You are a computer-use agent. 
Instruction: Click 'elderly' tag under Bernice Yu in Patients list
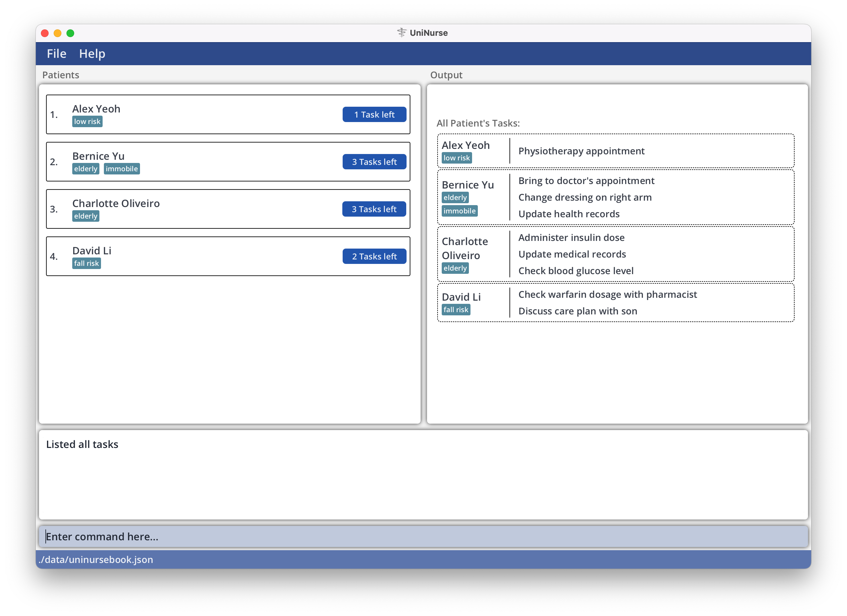pos(86,169)
